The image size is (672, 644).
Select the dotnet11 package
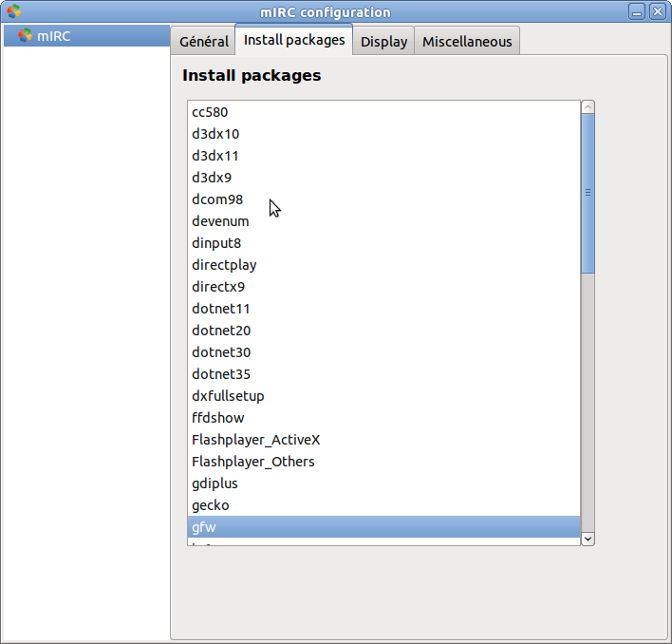coord(383,309)
